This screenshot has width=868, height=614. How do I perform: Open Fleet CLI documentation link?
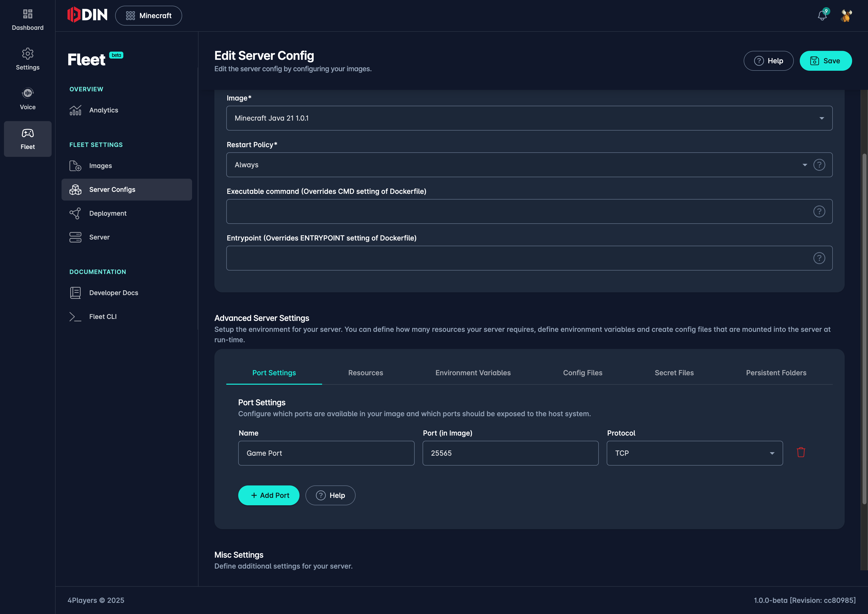tap(127, 316)
